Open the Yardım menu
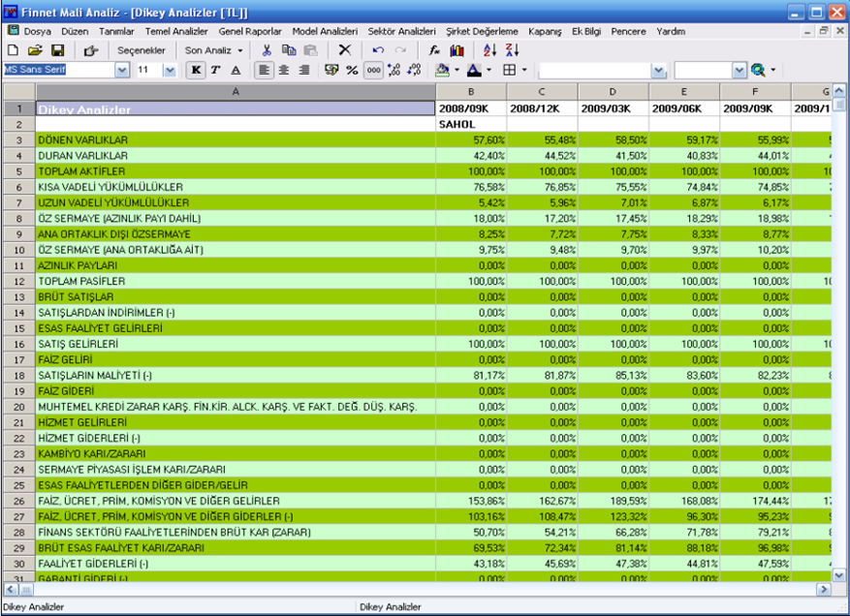Viewport: 850px width, 616px height. coord(671,31)
